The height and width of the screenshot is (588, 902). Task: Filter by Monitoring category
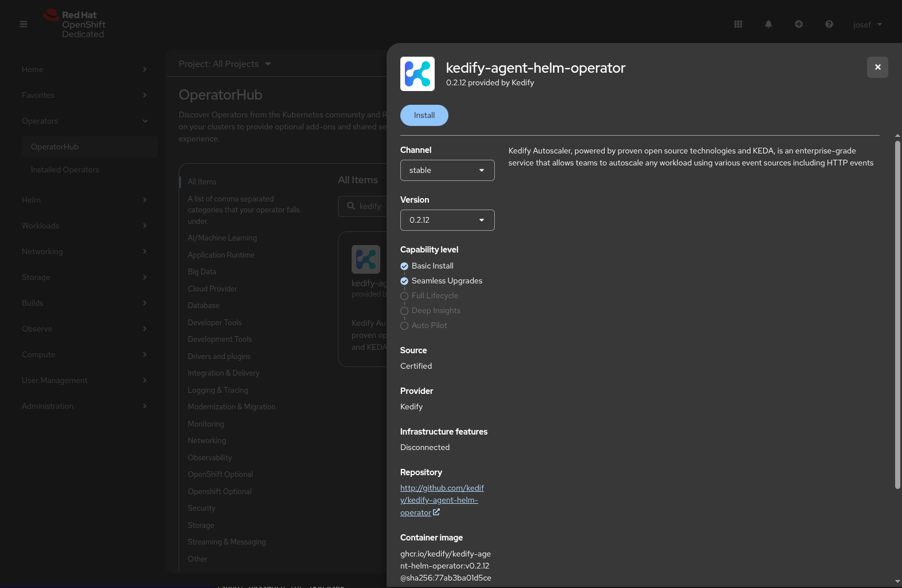(x=206, y=424)
